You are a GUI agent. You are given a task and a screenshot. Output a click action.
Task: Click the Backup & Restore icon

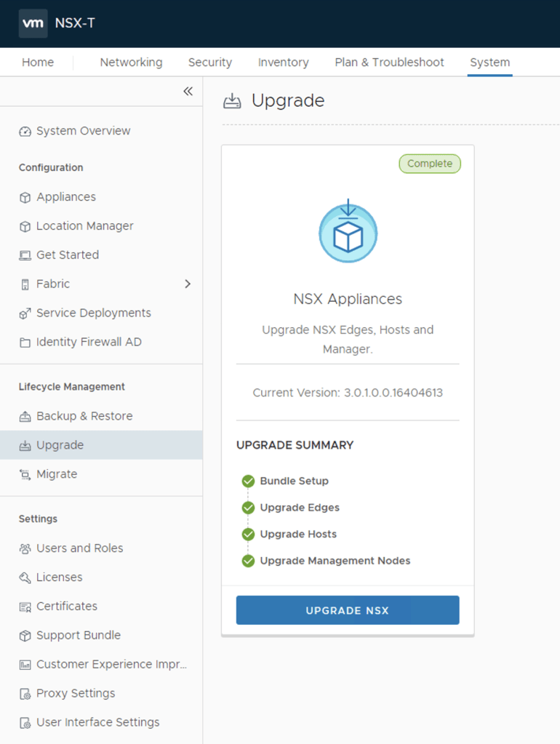[25, 417]
